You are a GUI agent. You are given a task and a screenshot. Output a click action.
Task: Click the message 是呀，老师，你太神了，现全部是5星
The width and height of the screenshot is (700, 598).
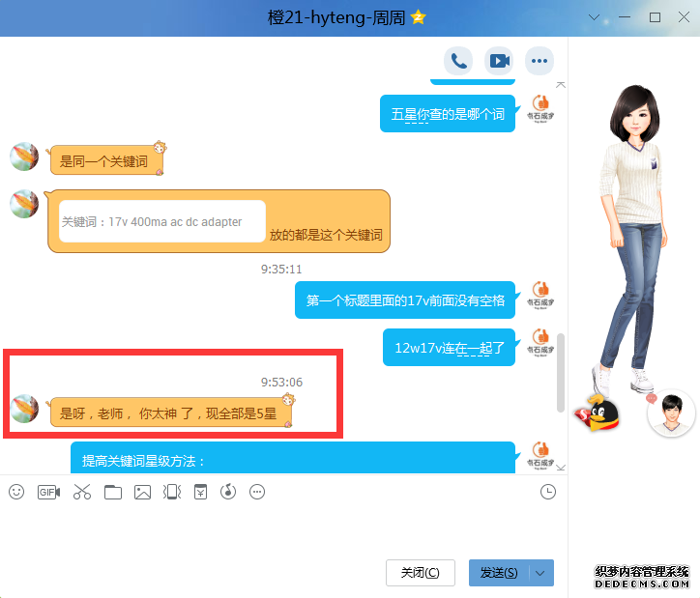(x=168, y=413)
